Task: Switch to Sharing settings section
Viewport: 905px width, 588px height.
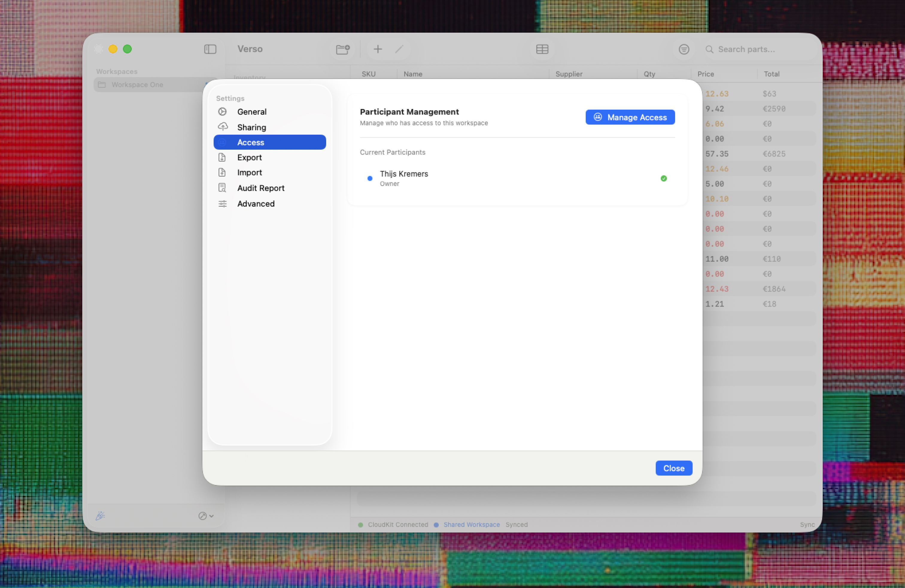Action: click(251, 128)
